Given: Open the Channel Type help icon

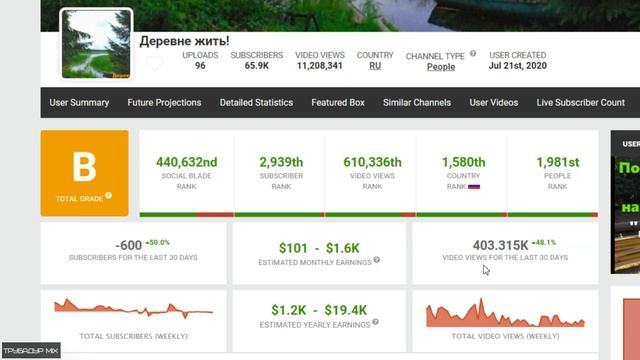Looking at the screenshot, I should [x=473, y=53].
